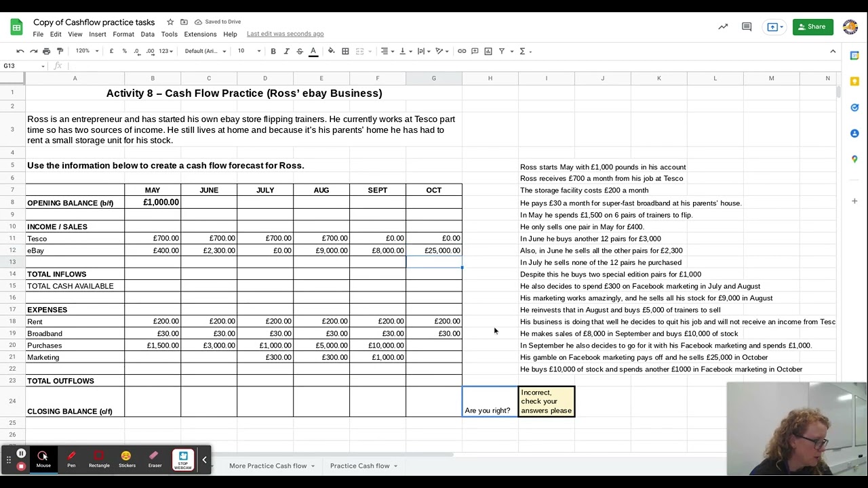The image size is (868, 488).
Task: Open the View menu
Action: click(x=75, y=34)
